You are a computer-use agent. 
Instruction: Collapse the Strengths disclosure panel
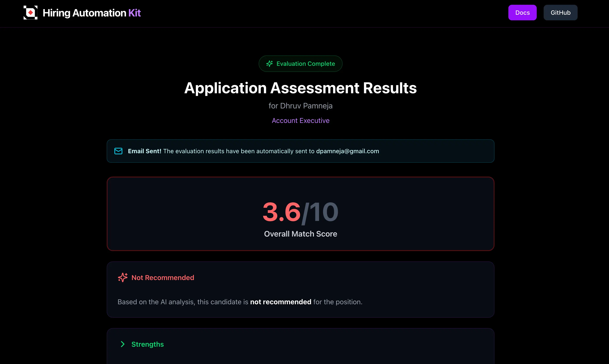[147, 344]
